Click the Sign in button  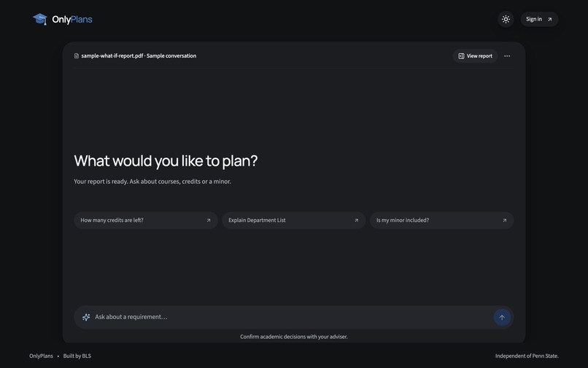(539, 19)
